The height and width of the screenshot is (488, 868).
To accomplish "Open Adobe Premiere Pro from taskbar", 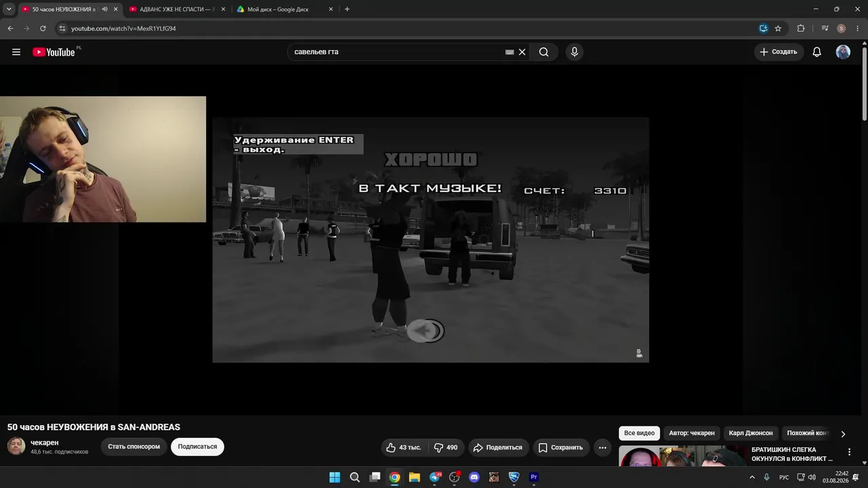I will [534, 477].
